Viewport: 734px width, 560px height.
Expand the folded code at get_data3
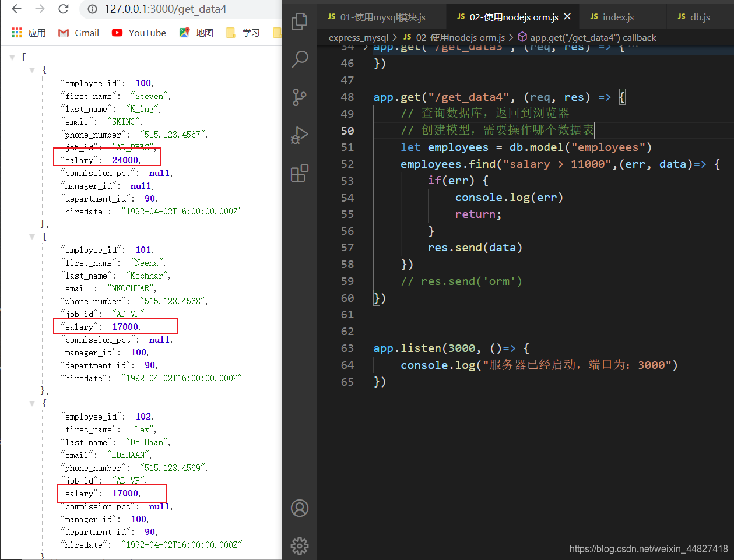pyautogui.click(x=366, y=47)
